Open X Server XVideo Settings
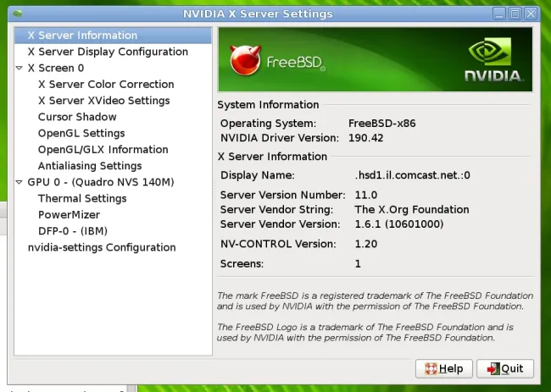Viewport: 551px width, 392px height. (x=104, y=101)
